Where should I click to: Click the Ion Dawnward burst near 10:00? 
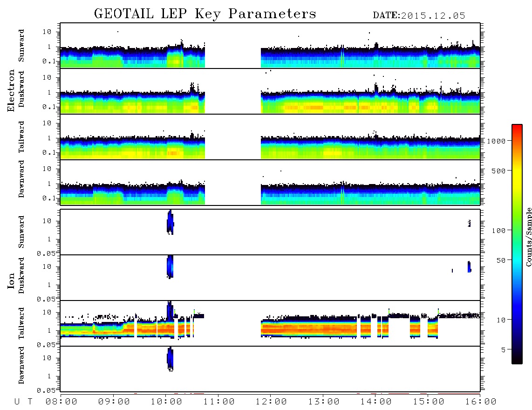(x=170, y=359)
